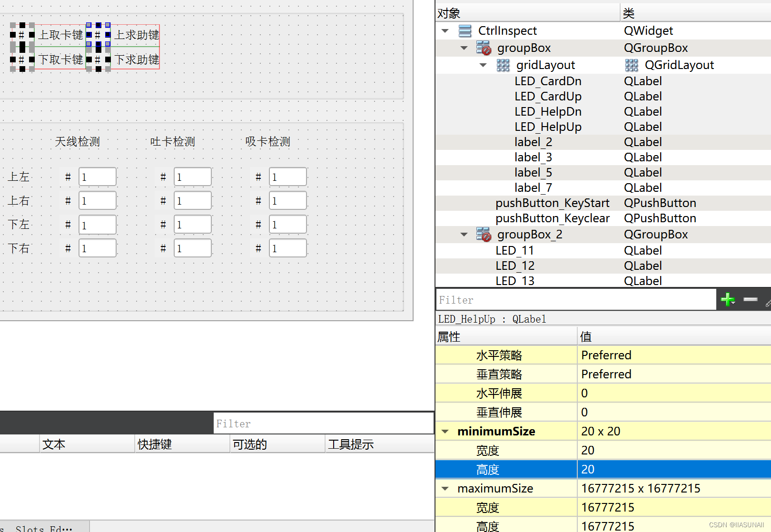This screenshot has height=532, width=771.
Task: Click the 下取卡键 label on form
Action: point(60,59)
